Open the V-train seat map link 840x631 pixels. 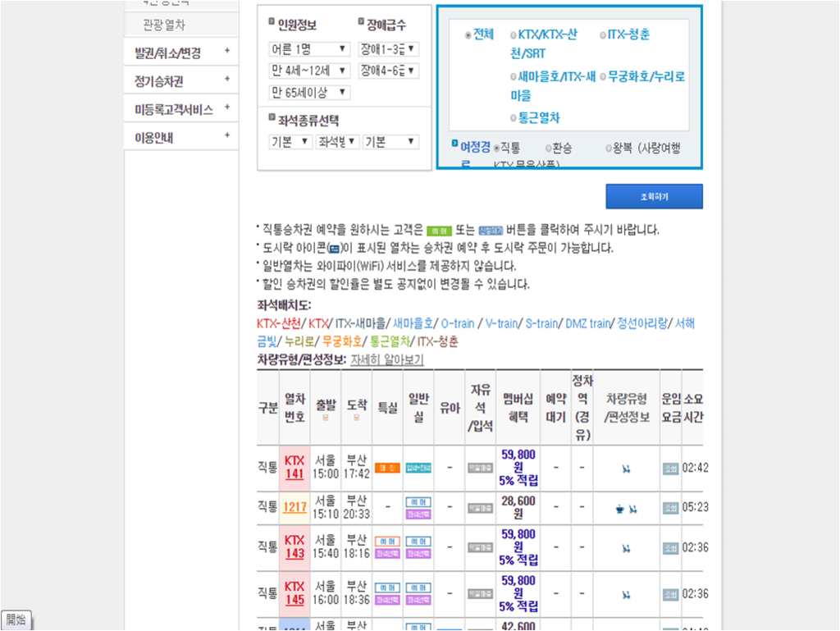coord(501,323)
